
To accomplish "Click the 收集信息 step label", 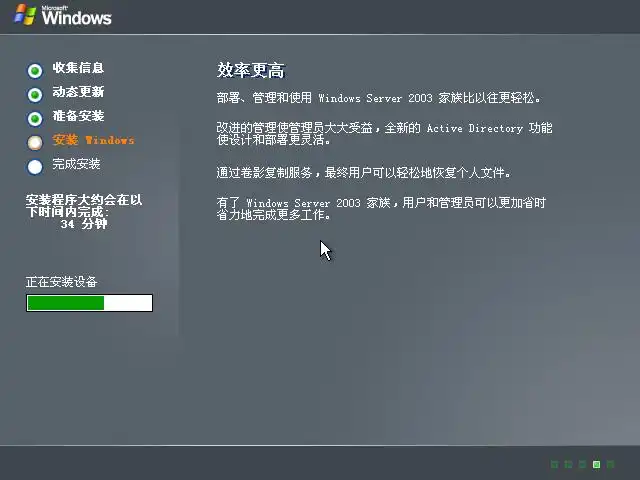I will pos(78,68).
